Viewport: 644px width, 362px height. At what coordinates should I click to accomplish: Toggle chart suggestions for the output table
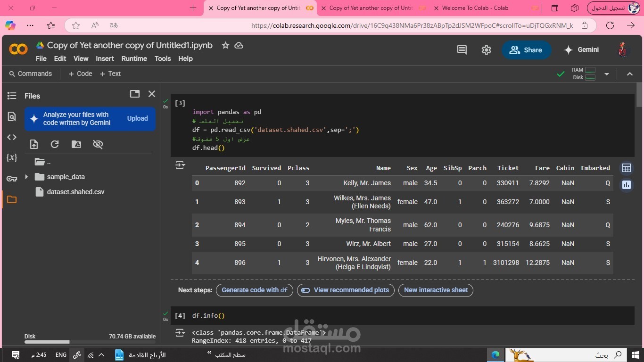[x=626, y=185]
